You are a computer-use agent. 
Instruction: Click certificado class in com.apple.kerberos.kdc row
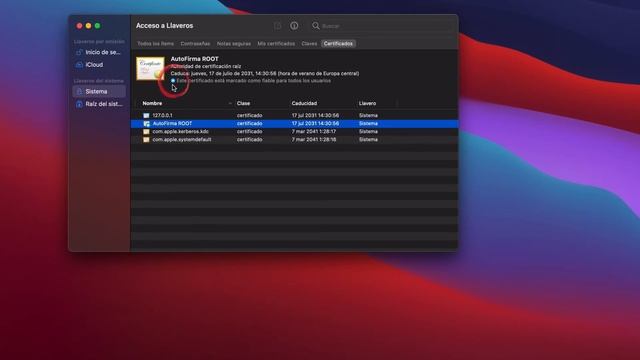click(249, 131)
